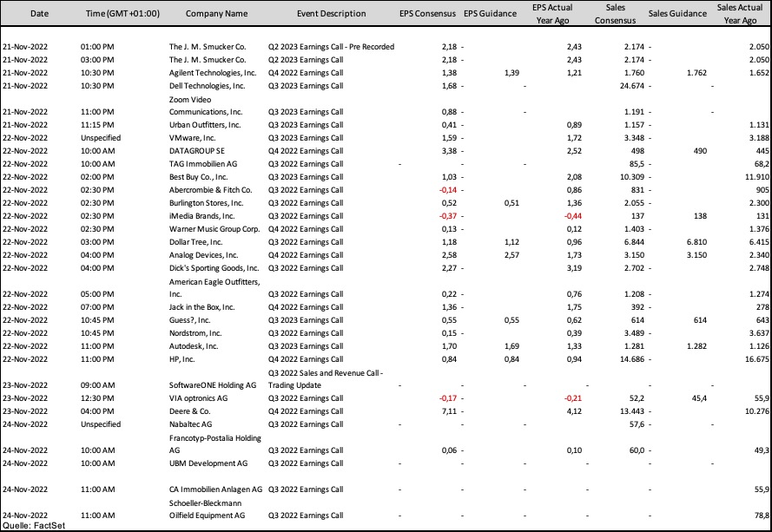Select the TAG Immobilien AG cell

205,164
